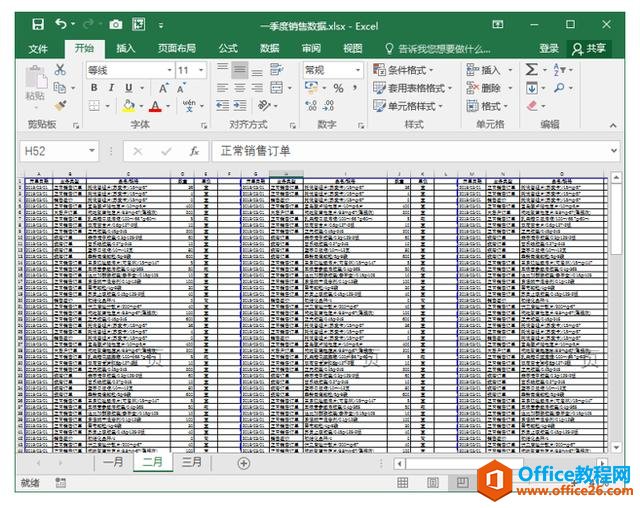Screen dimensions: 640x508
Task: Copy selection using the copy icon
Action: pyautogui.click(x=60, y=87)
